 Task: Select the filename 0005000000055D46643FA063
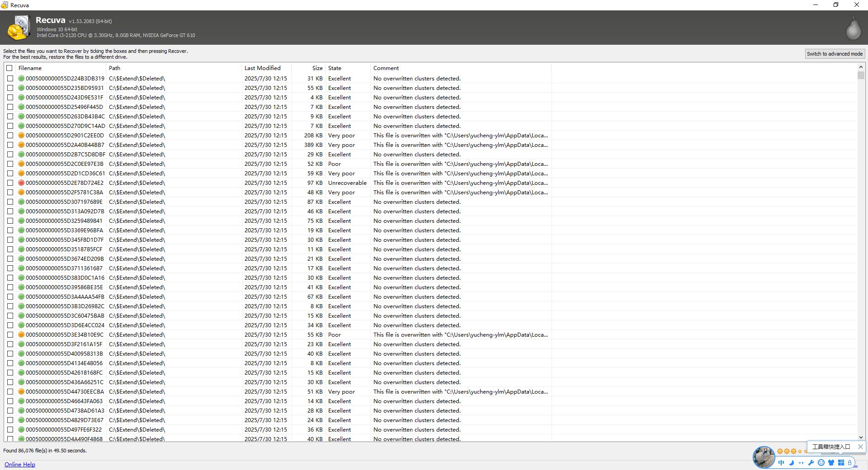click(64, 401)
